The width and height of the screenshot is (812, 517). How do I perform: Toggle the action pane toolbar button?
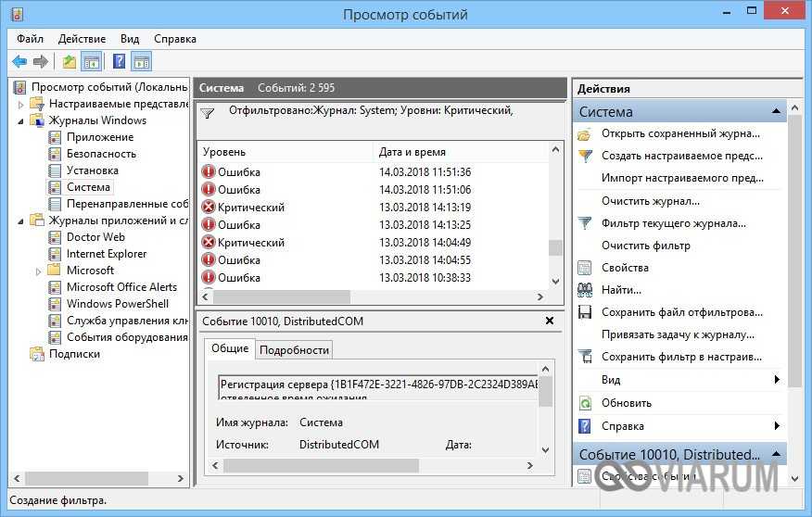click(142, 62)
